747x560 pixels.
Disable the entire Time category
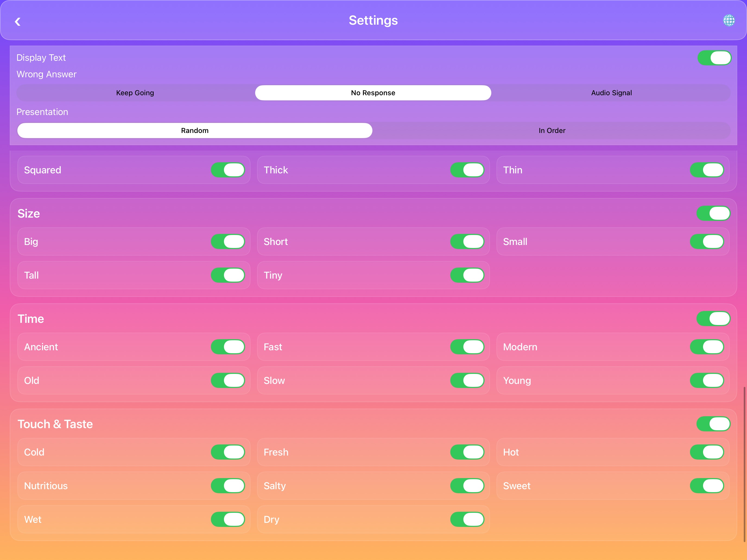713,319
